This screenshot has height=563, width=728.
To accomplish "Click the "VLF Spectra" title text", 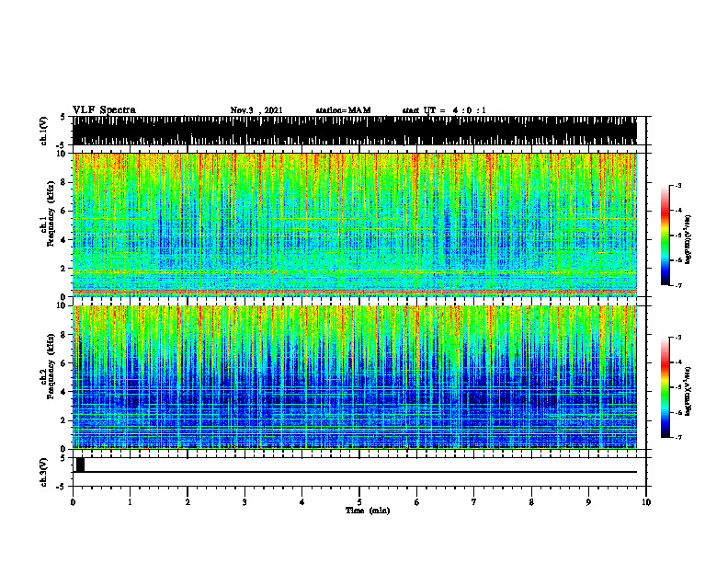I will (x=104, y=110).
